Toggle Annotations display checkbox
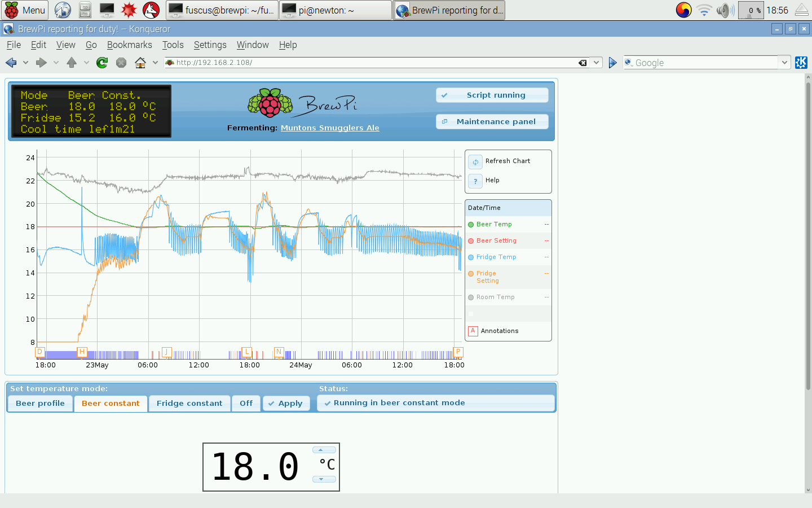 click(473, 331)
